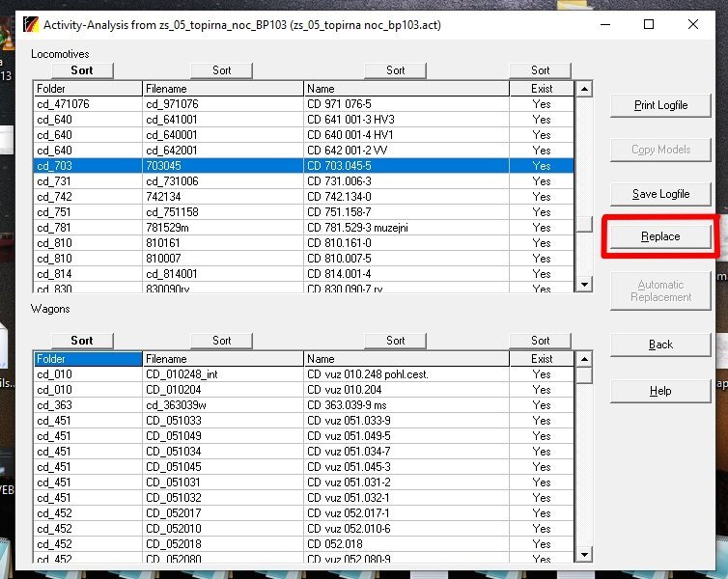The width and height of the screenshot is (728, 579).
Task: Sort locomotives by the Folder column
Action: (x=82, y=70)
